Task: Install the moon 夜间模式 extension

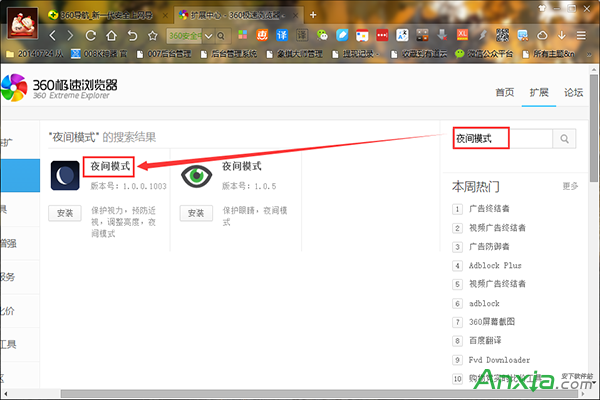Action: (x=65, y=213)
